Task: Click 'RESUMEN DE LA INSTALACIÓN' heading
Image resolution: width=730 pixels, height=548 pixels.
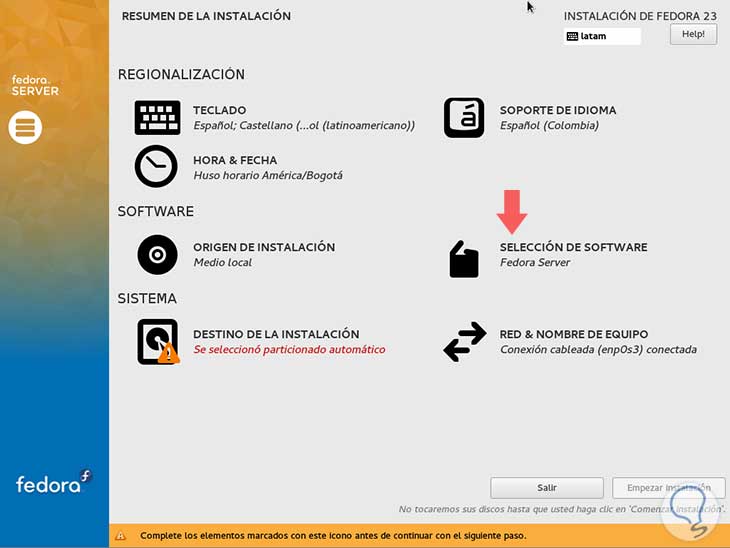Action: pyautogui.click(x=206, y=16)
